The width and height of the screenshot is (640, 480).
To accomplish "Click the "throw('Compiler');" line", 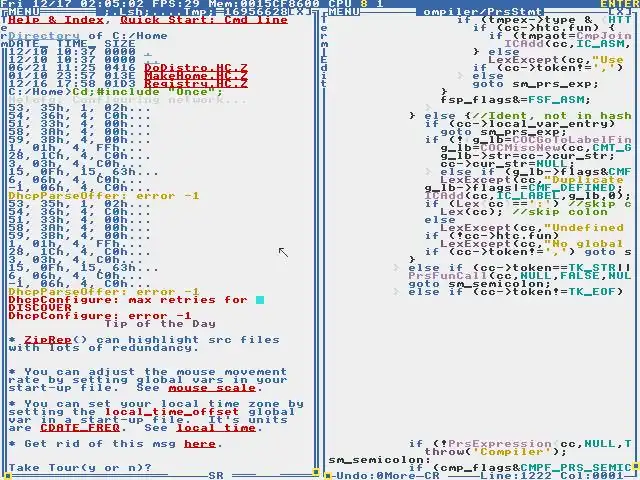I will point(496,452).
